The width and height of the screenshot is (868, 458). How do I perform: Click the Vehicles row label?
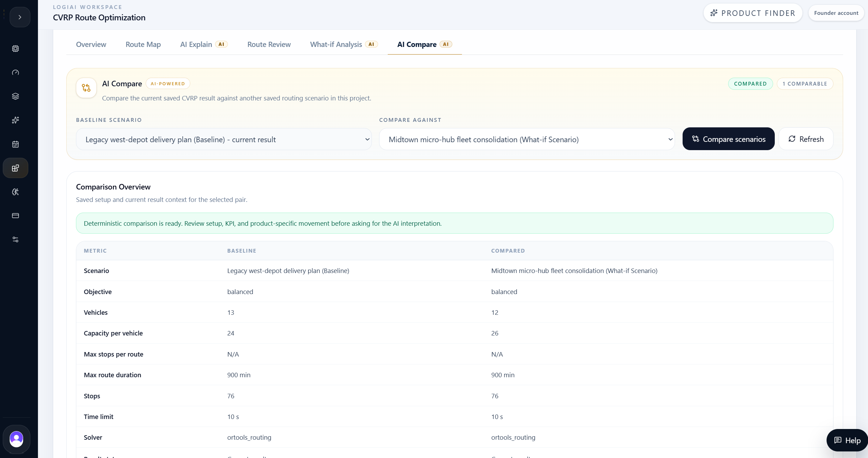pyautogui.click(x=96, y=312)
